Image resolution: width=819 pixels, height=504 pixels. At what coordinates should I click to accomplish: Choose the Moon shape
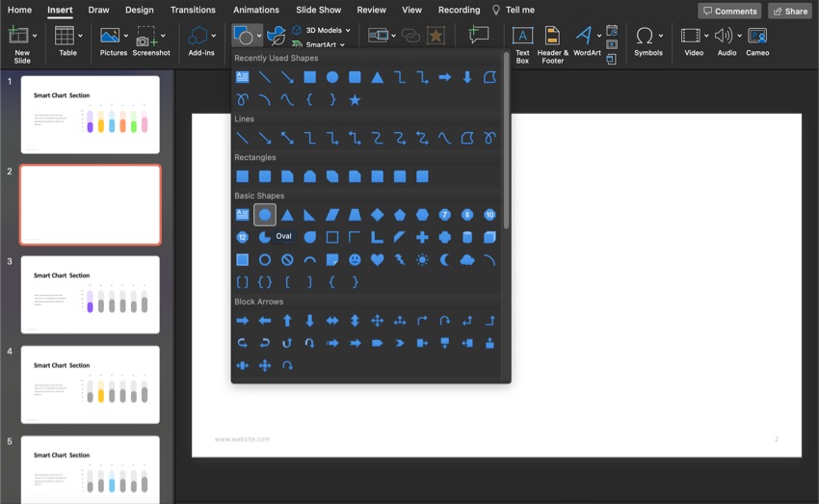click(444, 260)
